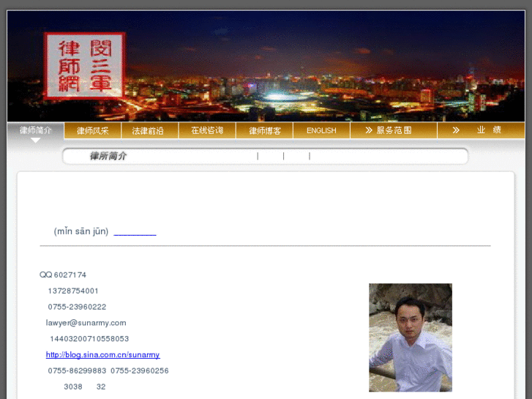This screenshot has width=532, height=399.
Task: Click the red seal logo 律师網 閔三軍
Action: tap(84, 66)
